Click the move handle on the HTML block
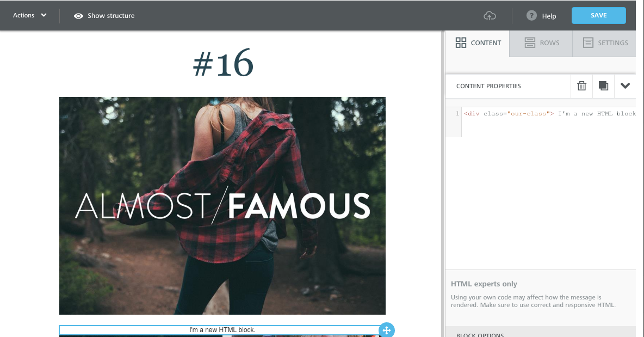Image resolution: width=644 pixels, height=337 pixels. click(x=387, y=330)
